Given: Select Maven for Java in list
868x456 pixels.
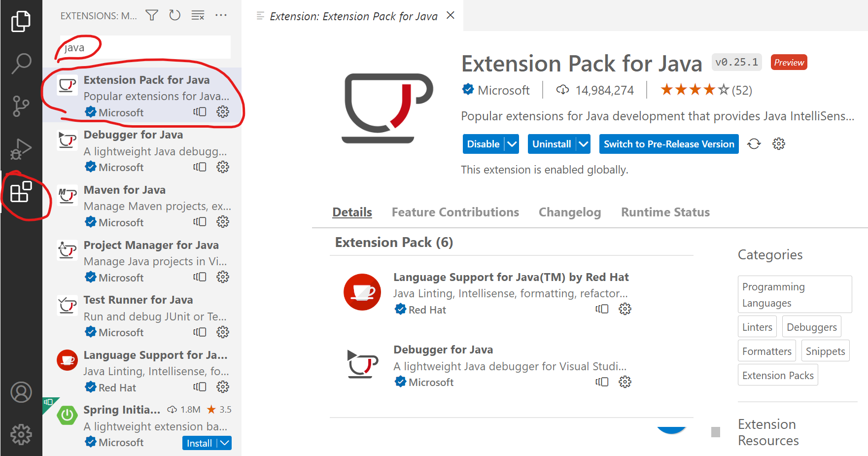Looking at the screenshot, I should pyautogui.click(x=142, y=206).
